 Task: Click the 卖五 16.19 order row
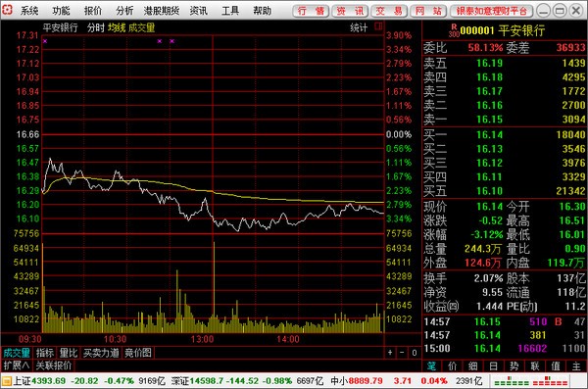click(505, 63)
